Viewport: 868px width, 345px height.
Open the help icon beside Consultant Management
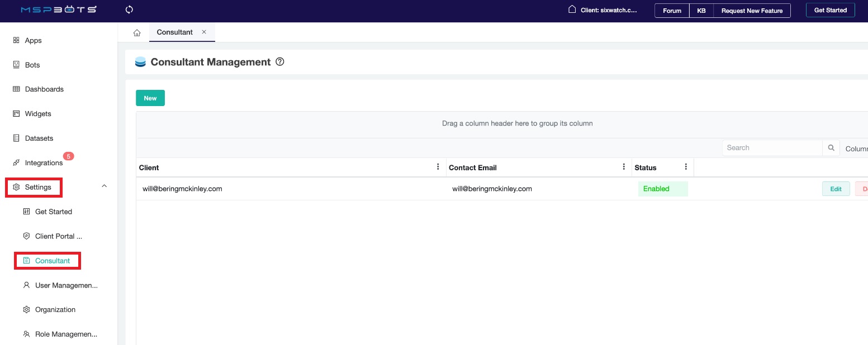(x=280, y=62)
